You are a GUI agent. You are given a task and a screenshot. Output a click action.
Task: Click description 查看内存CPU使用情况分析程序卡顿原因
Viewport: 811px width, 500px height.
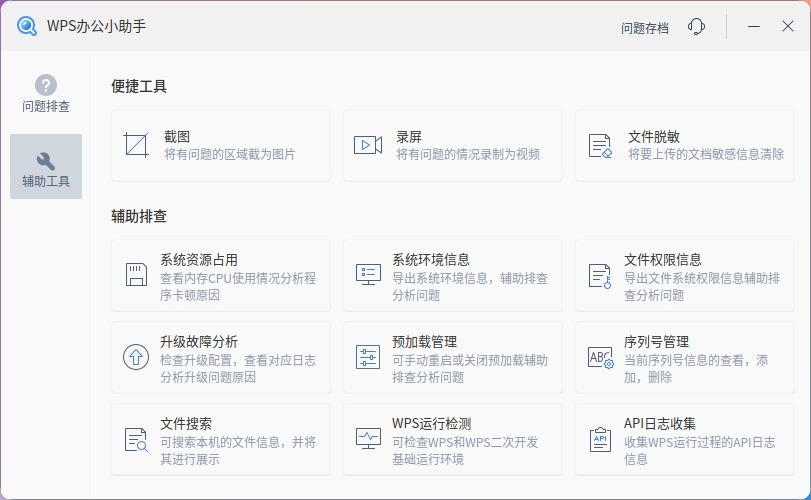click(x=238, y=286)
